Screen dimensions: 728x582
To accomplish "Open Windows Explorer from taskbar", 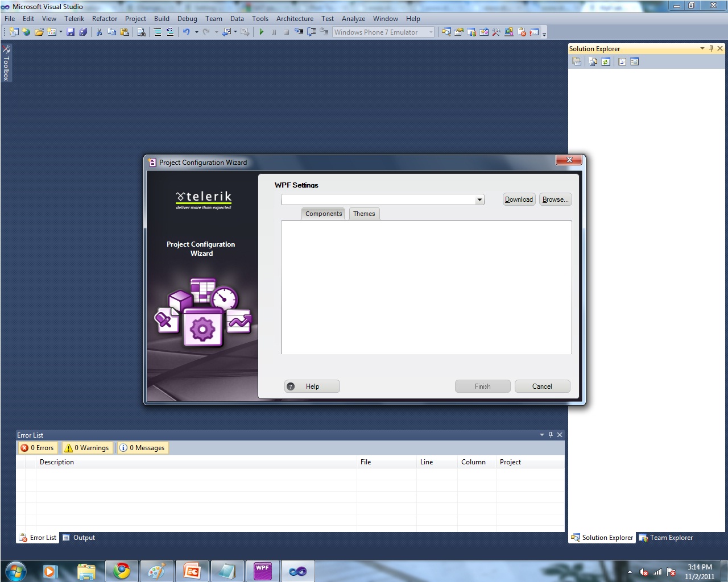I will [86, 571].
